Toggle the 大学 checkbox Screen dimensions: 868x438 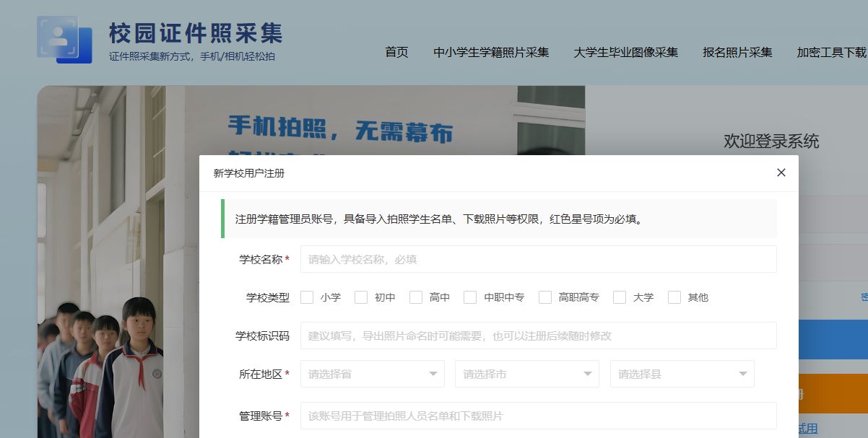[620, 297]
